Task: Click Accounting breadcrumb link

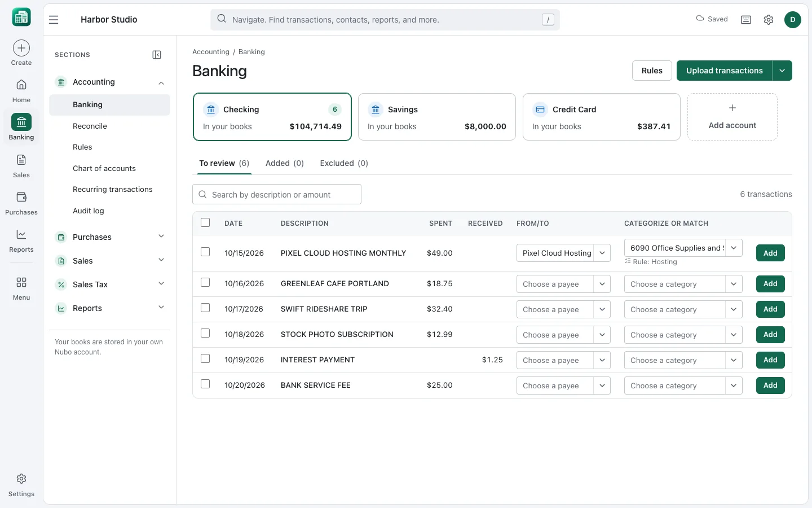Action: click(211, 52)
